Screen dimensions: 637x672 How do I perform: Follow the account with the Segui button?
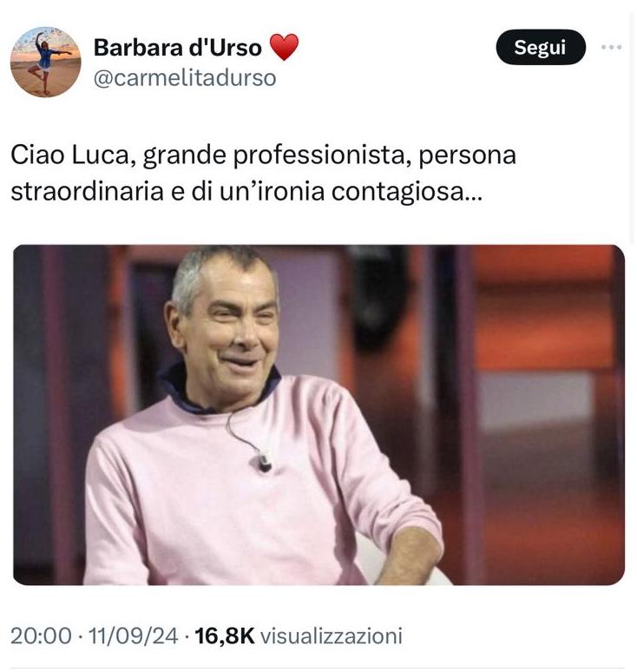click(540, 47)
